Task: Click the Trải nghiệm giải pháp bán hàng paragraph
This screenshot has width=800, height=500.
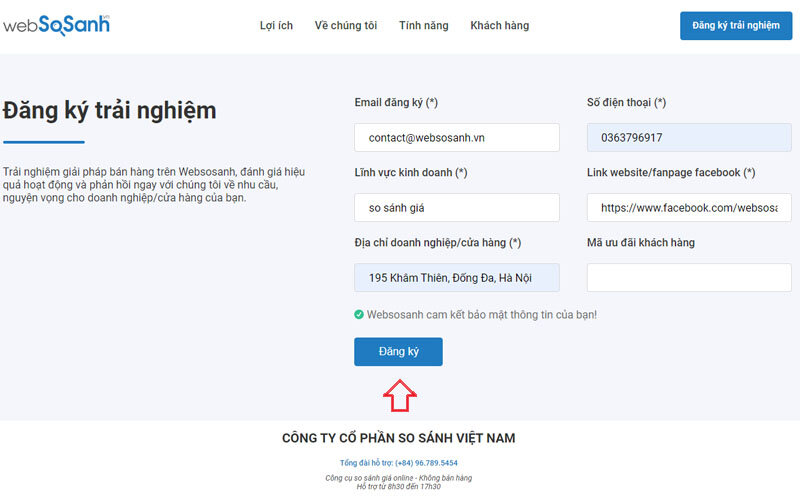Action: (x=154, y=185)
